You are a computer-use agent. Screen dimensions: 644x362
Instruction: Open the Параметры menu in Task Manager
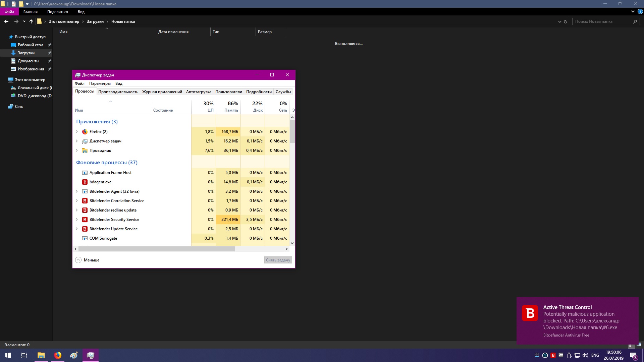click(x=100, y=83)
